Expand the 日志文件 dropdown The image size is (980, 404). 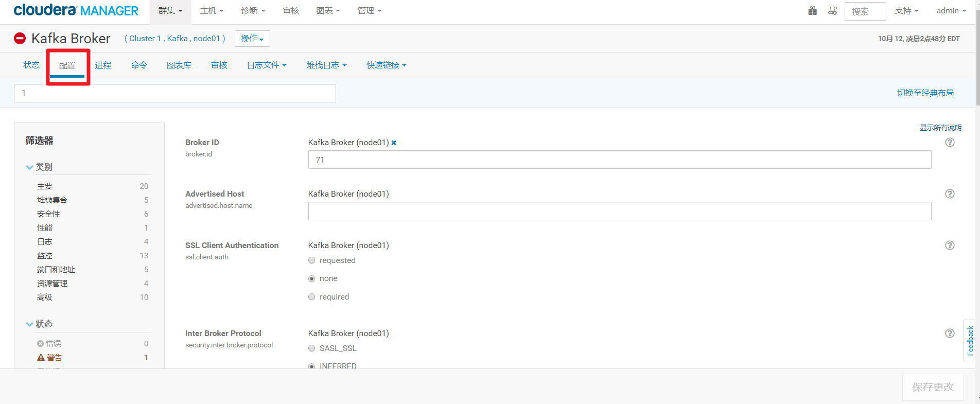pos(267,65)
